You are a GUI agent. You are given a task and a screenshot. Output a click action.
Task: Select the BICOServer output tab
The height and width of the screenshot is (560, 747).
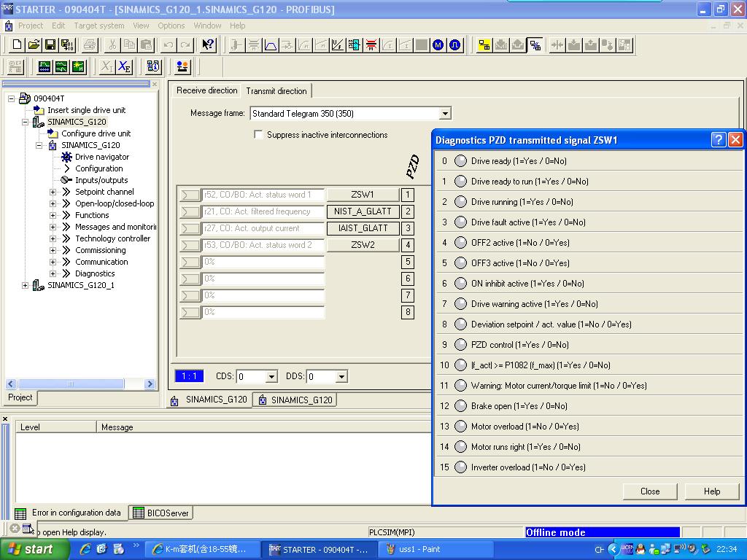pos(161,513)
